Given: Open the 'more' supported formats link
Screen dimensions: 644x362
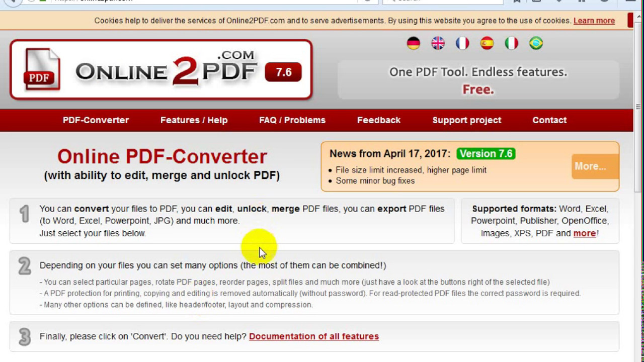Looking at the screenshot, I should click(585, 233).
